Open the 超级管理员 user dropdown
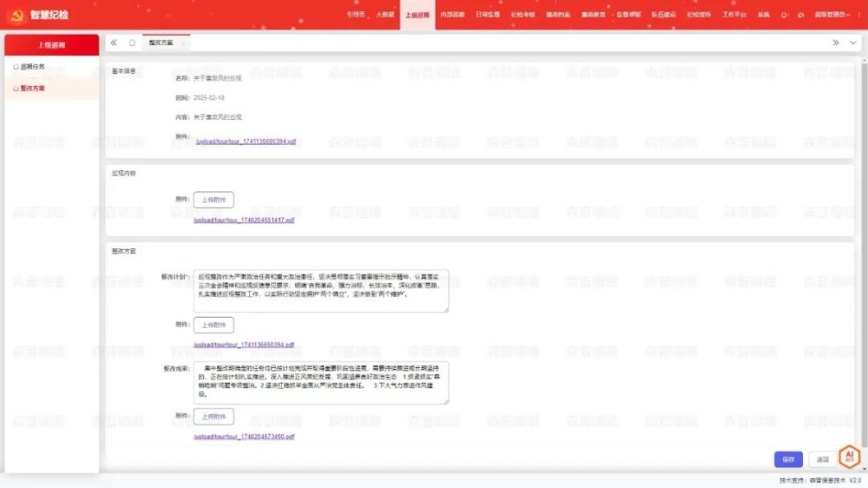 tap(832, 15)
